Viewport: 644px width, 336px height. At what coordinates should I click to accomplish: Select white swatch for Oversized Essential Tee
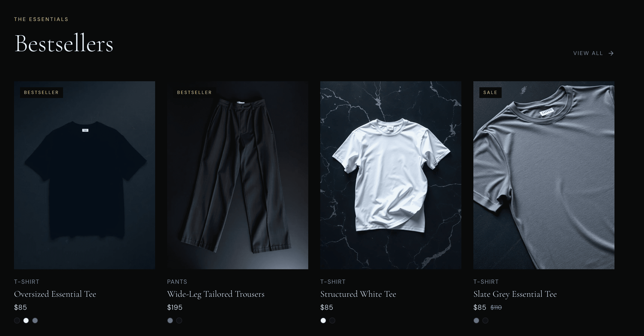(26, 320)
